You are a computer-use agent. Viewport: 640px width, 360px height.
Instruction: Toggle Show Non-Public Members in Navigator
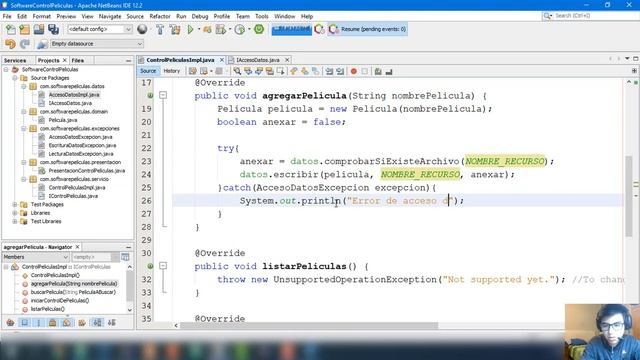click(53, 322)
